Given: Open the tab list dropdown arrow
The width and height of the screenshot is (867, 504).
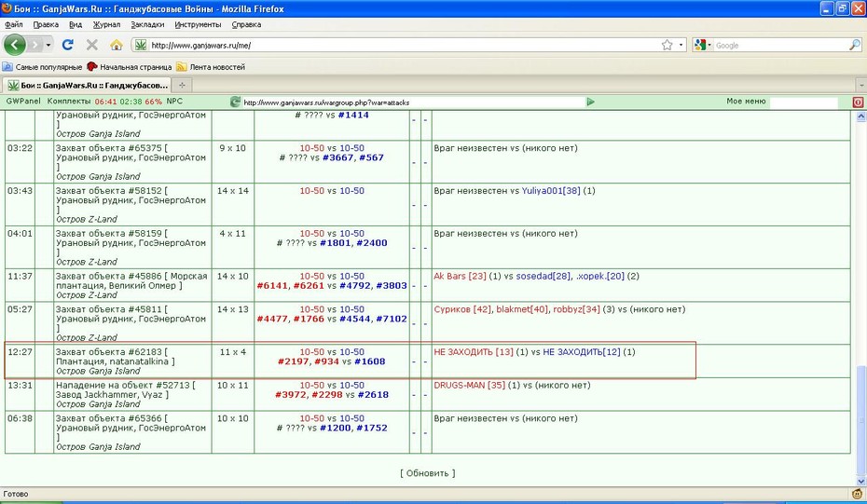Looking at the screenshot, I should coord(861,86).
